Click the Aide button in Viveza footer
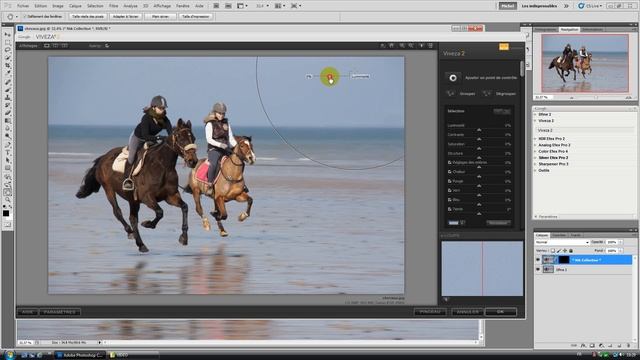The image size is (640, 360). [27, 312]
